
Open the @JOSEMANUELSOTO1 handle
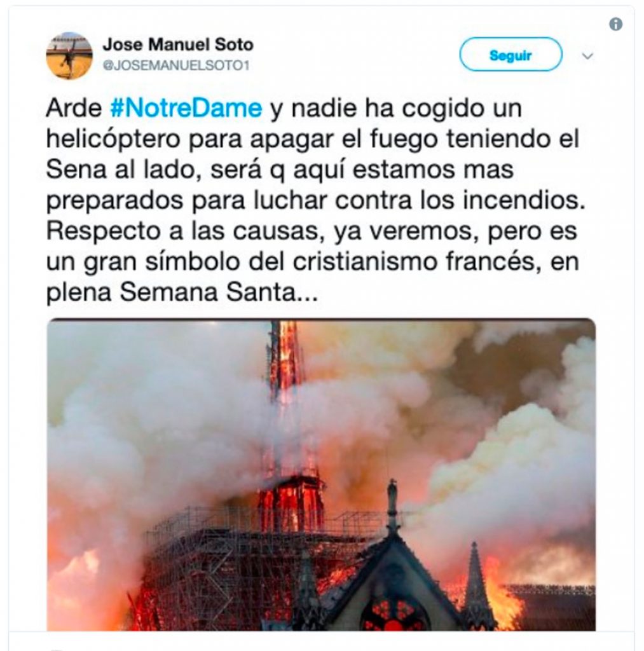(x=176, y=65)
